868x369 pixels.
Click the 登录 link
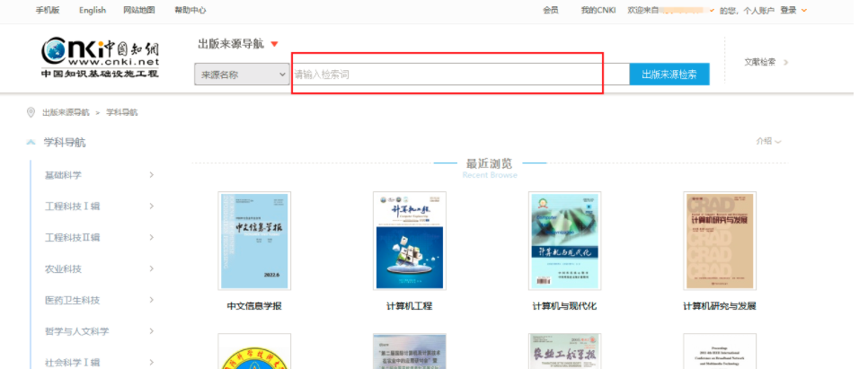[x=788, y=10]
